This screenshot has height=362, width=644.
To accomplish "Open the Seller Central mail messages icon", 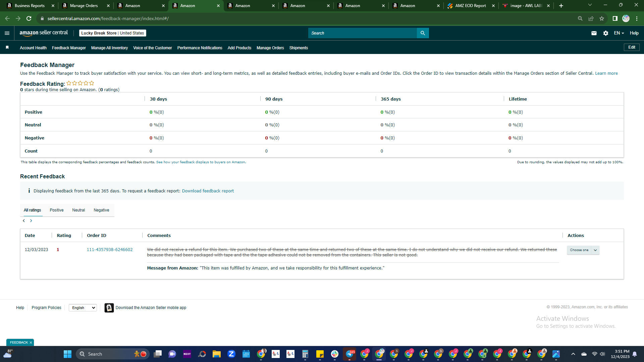I will [594, 33].
